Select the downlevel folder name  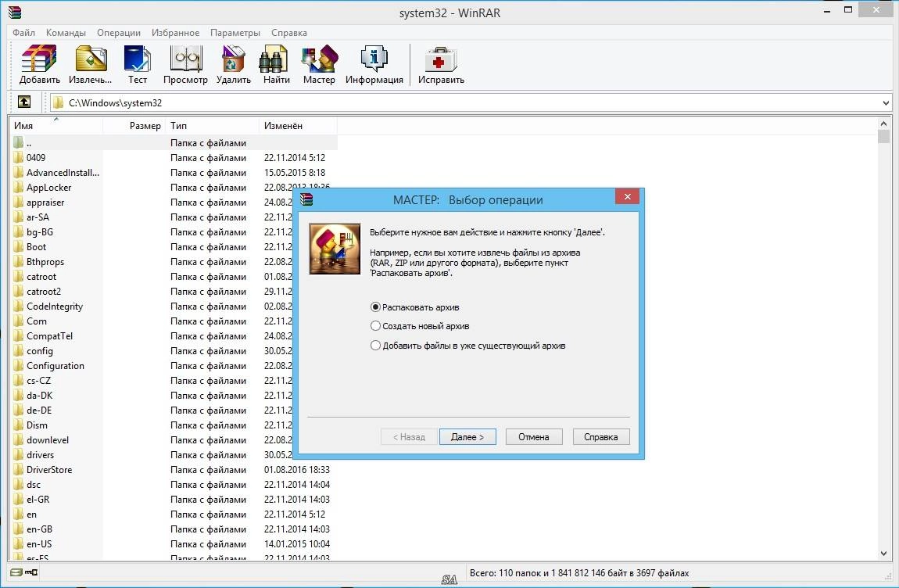tap(48, 440)
